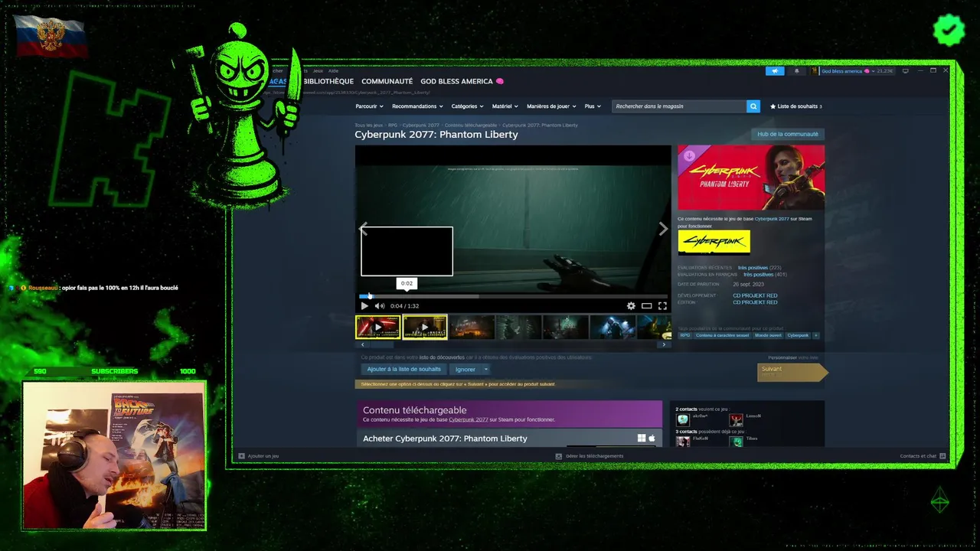This screenshot has width=980, height=551.
Task: Click Contacts et chat label
Action: [x=918, y=456]
